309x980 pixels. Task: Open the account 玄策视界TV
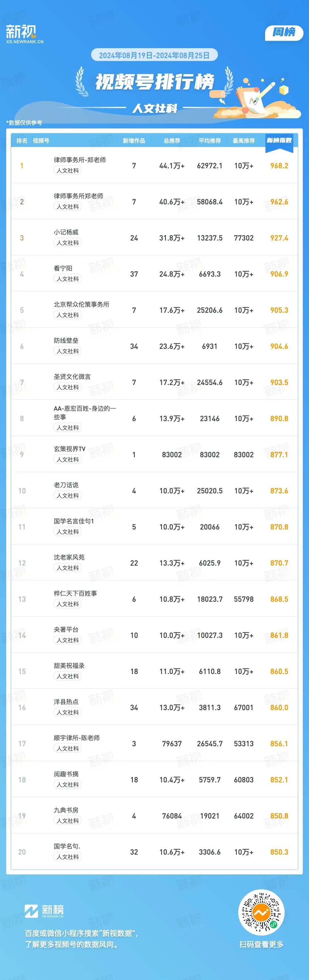pyautogui.click(x=70, y=449)
